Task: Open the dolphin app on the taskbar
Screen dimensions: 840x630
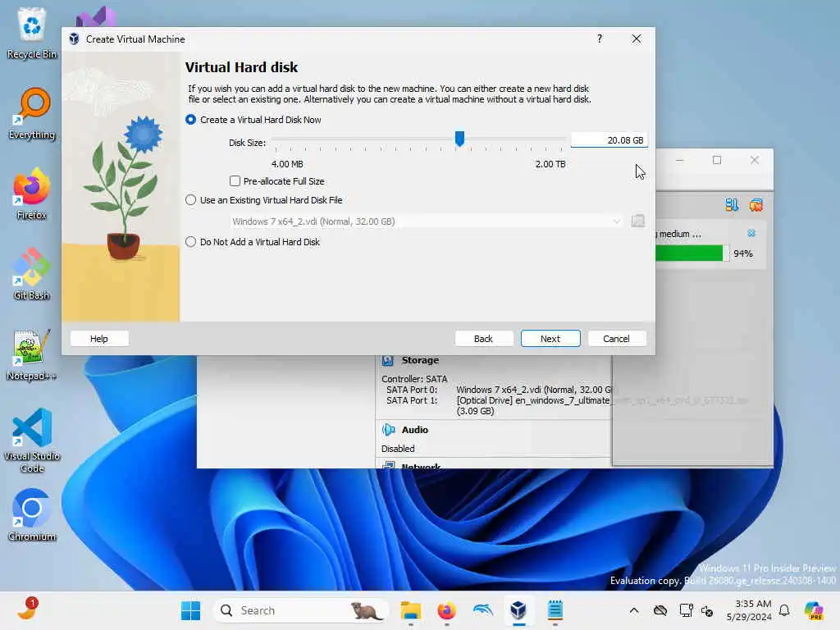Action: [x=482, y=610]
